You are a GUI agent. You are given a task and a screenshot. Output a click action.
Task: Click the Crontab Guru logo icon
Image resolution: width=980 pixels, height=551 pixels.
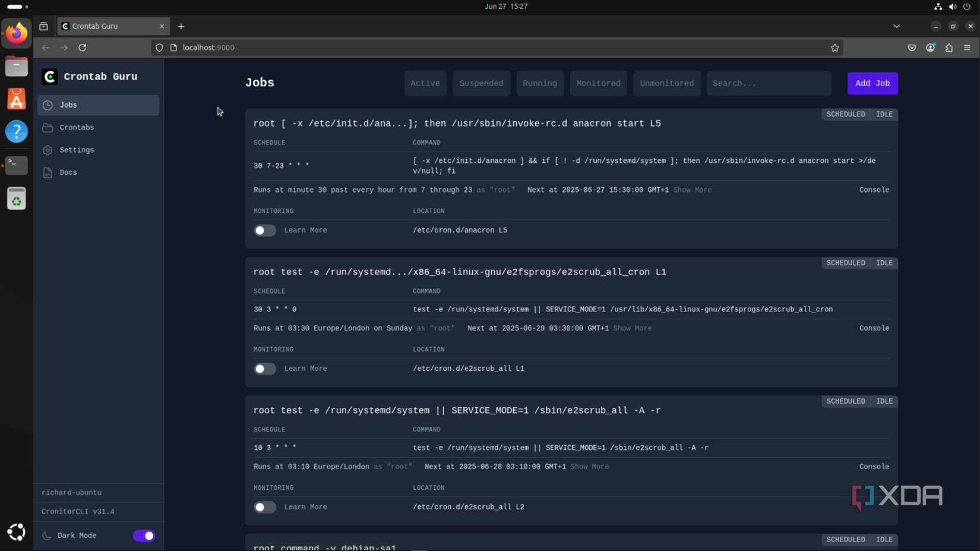point(49,76)
